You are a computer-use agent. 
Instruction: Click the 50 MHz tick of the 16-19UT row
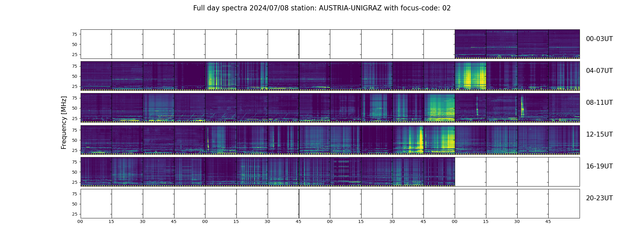point(75,172)
